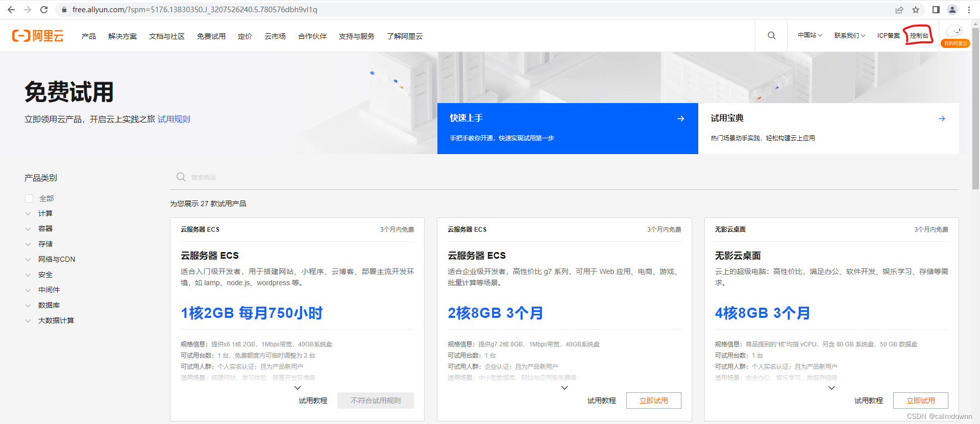Expand details of 1核2GB ECS card
Screen dimensions: 980x424
pos(298,388)
